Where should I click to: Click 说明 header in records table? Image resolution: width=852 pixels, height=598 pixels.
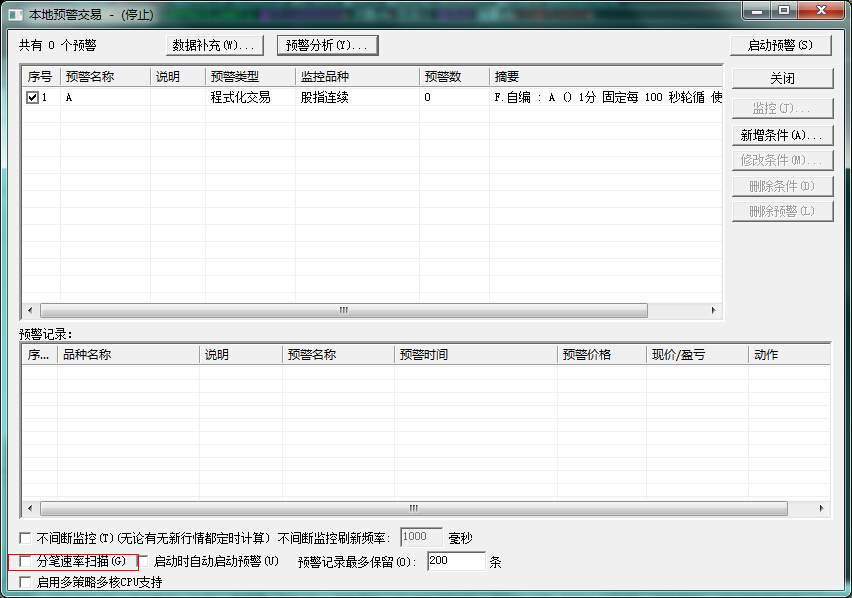click(x=241, y=355)
